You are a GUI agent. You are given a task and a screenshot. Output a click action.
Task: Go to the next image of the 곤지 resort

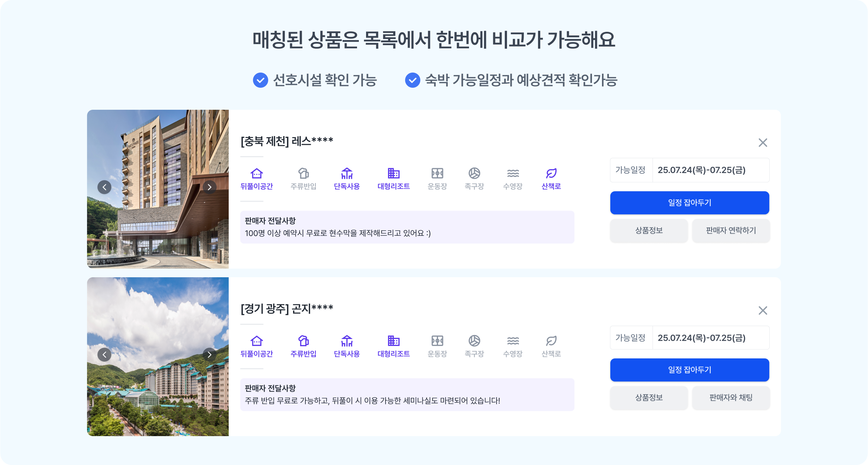209,355
